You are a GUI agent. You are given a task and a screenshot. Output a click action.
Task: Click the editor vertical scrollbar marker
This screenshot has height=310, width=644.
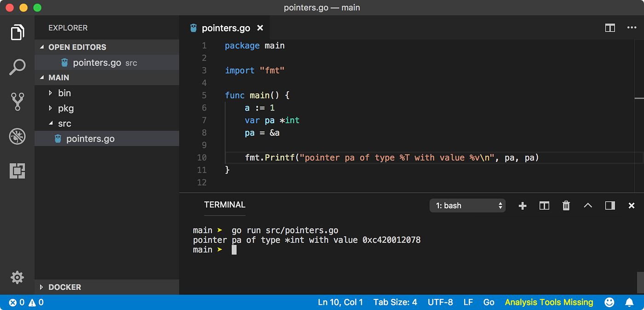pyautogui.click(x=639, y=98)
